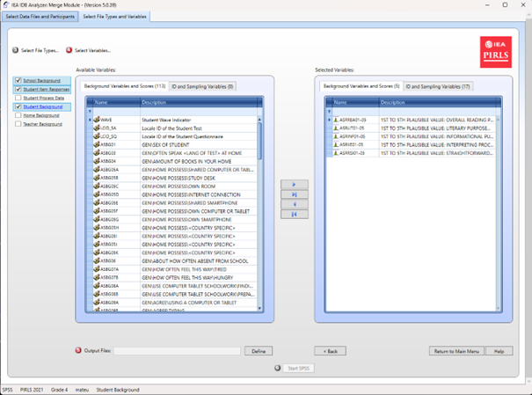Uncheck the School Background checkbox
532x395 pixels.
18,80
